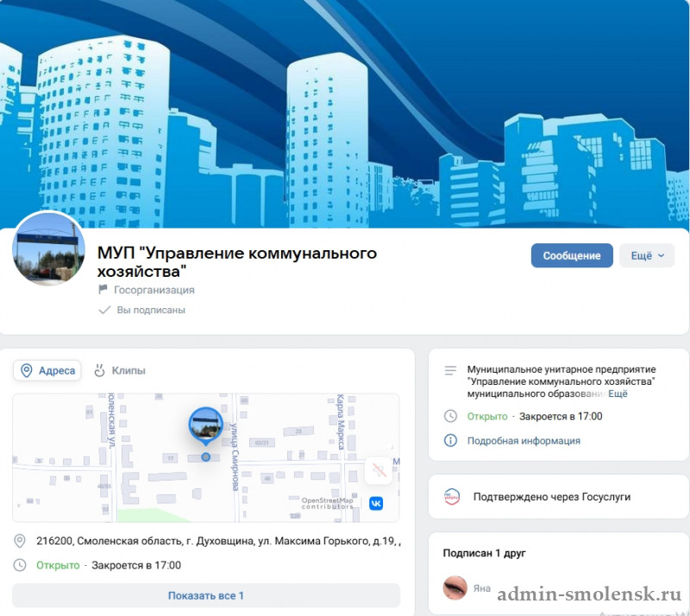Click the blue map location marker
Screen dimensions: 690x616
pos(205,425)
